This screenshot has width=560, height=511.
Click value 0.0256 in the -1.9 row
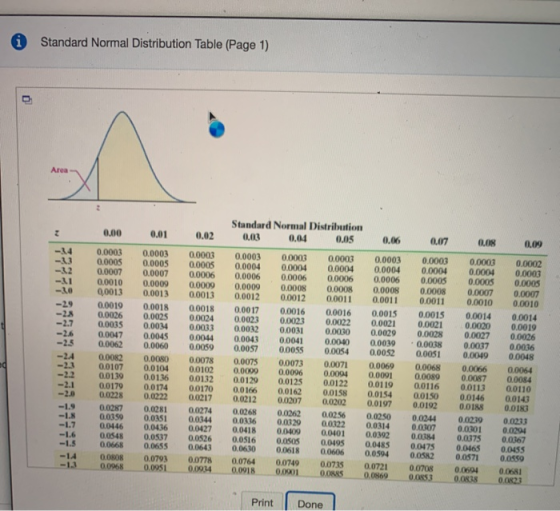tap(334, 415)
